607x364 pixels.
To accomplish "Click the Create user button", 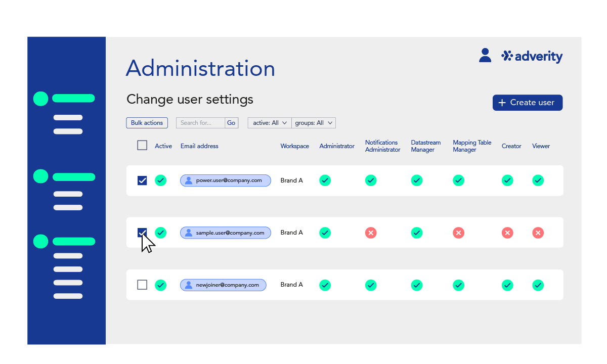I will tap(528, 103).
